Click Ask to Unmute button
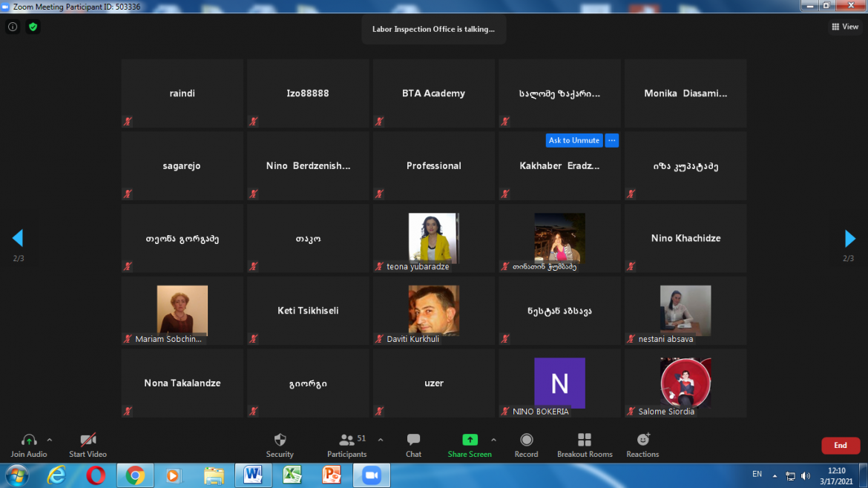The width and height of the screenshot is (868, 488). tap(573, 140)
